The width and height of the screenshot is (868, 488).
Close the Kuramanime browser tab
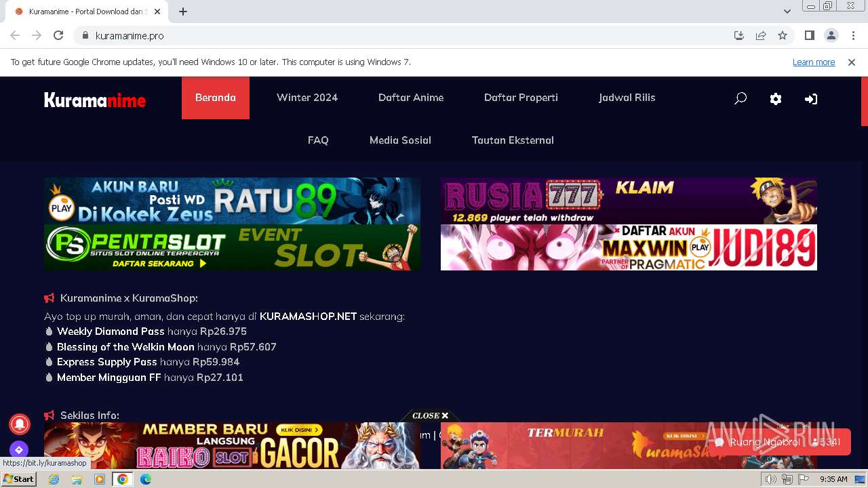click(x=157, y=12)
